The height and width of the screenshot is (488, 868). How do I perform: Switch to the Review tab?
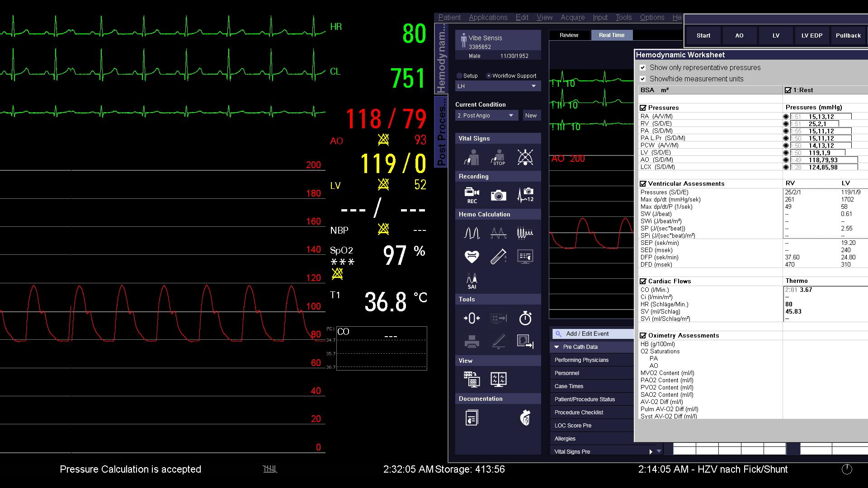569,35
